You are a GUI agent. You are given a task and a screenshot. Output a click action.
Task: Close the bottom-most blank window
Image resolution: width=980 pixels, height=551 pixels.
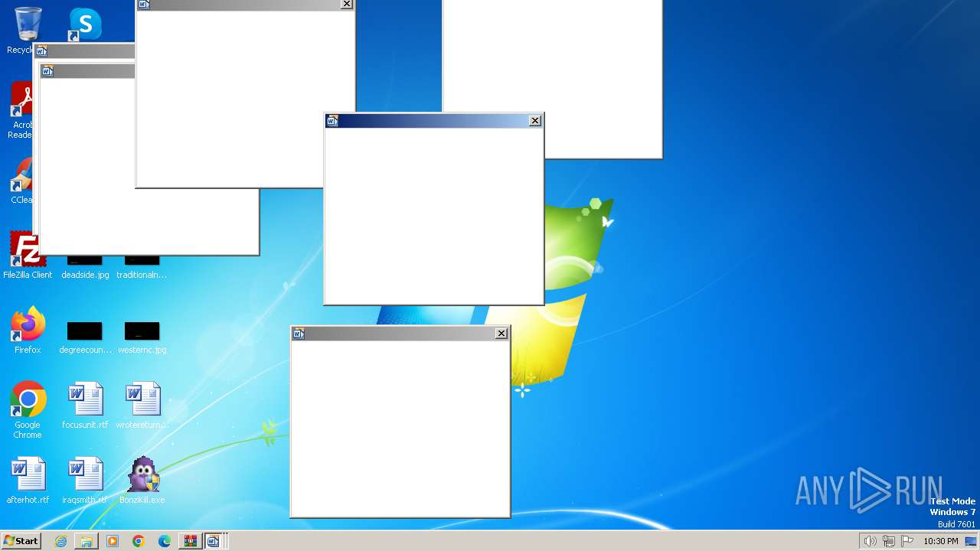pos(501,333)
